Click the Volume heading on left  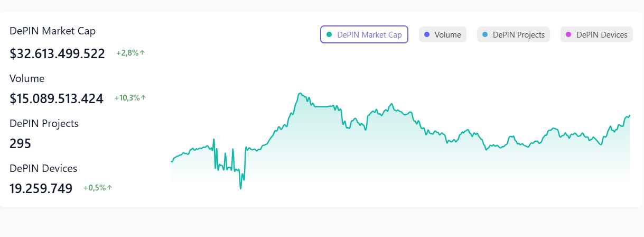(x=27, y=78)
